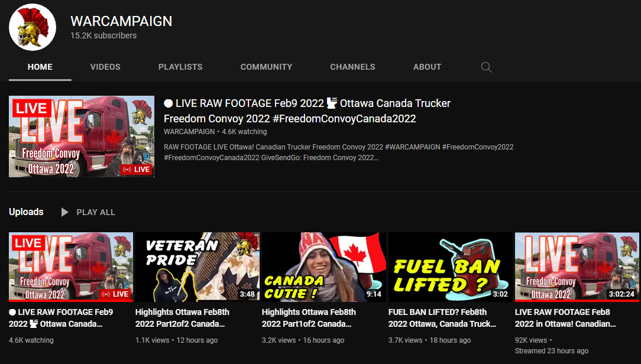View the ABOUT tab
Screen dimensions: 641x364
(427, 67)
